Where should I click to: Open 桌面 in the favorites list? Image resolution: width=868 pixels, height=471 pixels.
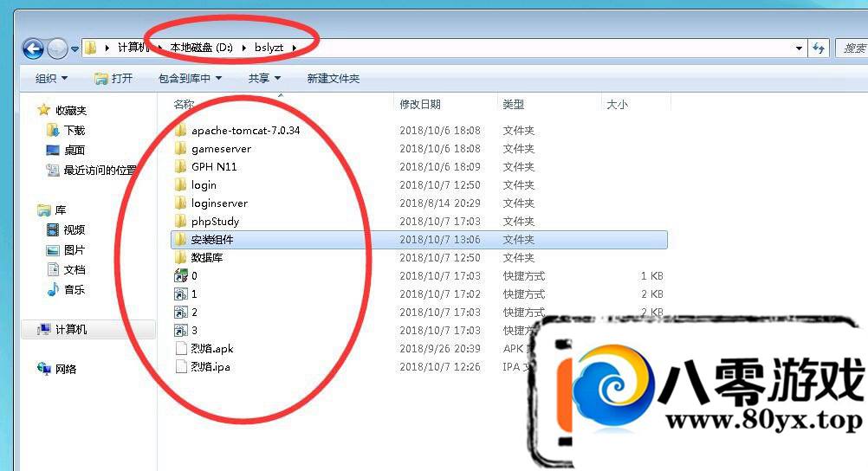(x=74, y=151)
